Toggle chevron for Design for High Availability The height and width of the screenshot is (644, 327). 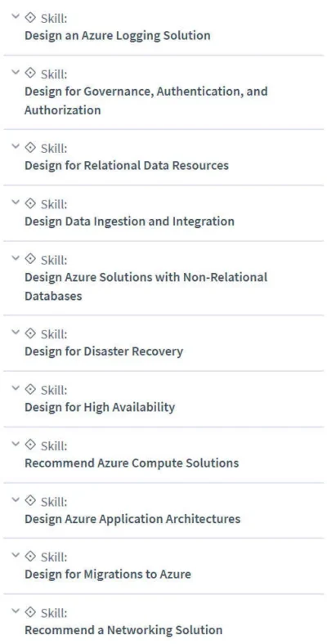16,387
